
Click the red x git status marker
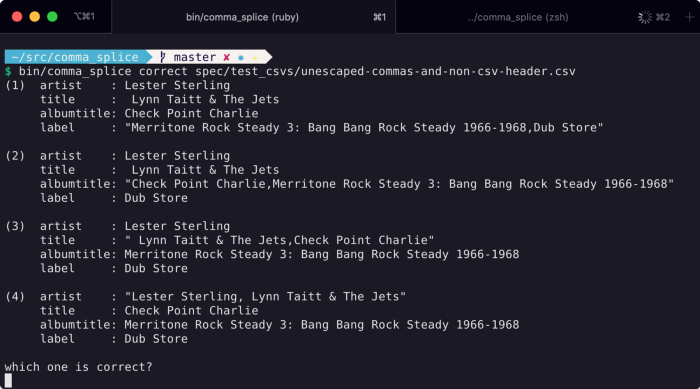point(226,58)
